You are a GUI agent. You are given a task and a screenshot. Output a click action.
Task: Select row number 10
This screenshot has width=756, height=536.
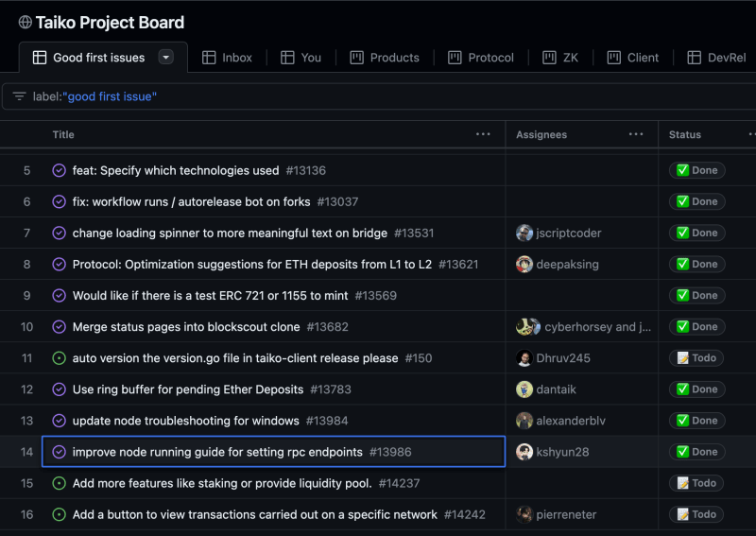pyautogui.click(x=26, y=327)
